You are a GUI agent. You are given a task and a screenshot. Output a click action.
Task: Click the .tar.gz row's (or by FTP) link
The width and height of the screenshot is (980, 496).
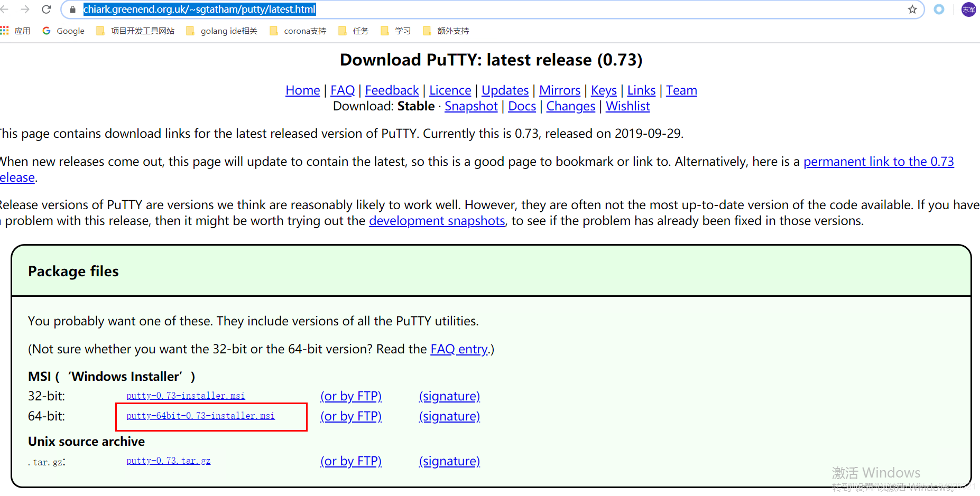pyautogui.click(x=351, y=461)
